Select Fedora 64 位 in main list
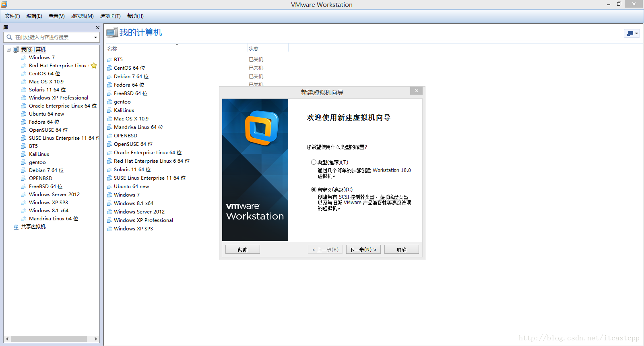Image resolution: width=644 pixels, height=346 pixels. pos(129,85)
